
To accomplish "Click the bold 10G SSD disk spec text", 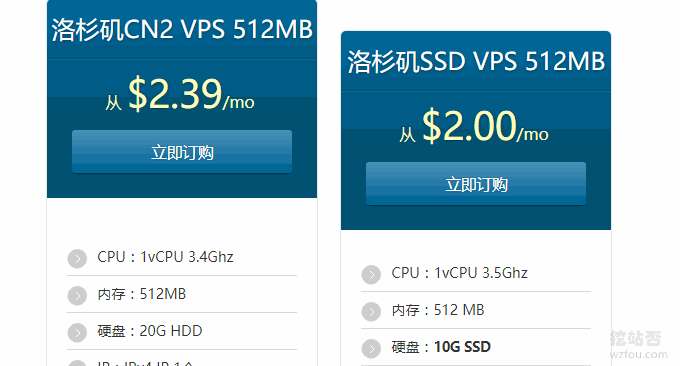I will click(x=462, y=347).
